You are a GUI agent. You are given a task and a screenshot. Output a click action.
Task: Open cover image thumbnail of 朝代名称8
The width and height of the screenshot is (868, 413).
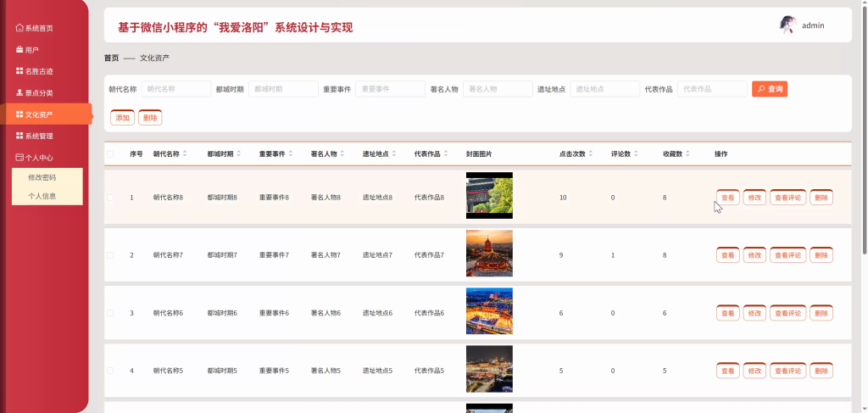click(489, 195)
